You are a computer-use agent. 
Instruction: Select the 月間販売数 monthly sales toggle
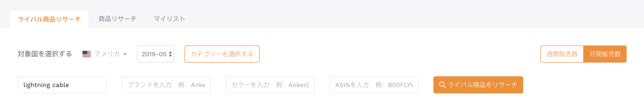605,54
